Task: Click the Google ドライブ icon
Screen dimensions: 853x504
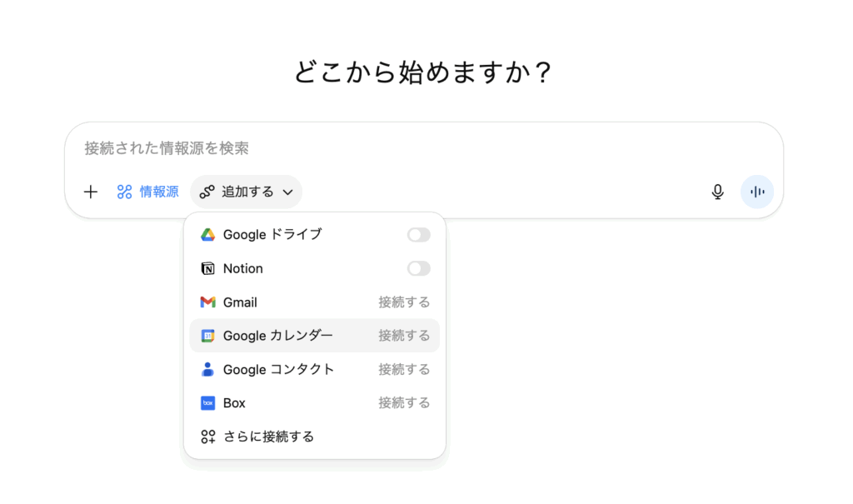Action: point(208,235)
